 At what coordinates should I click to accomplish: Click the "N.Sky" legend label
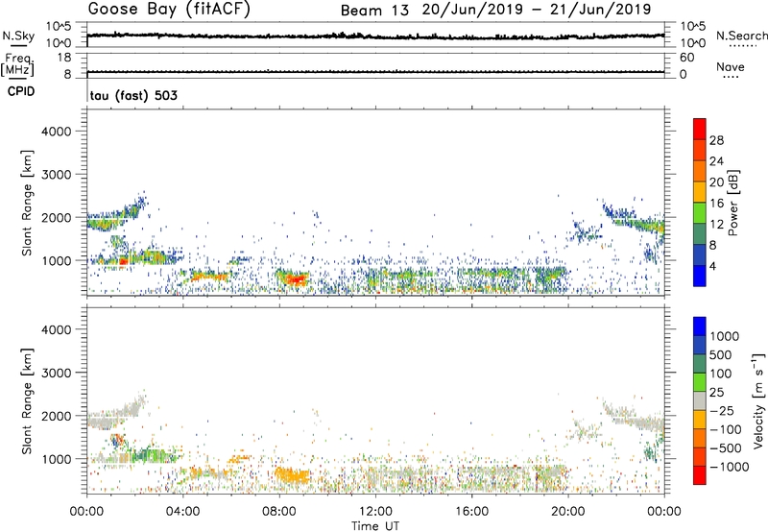(18, 36)
